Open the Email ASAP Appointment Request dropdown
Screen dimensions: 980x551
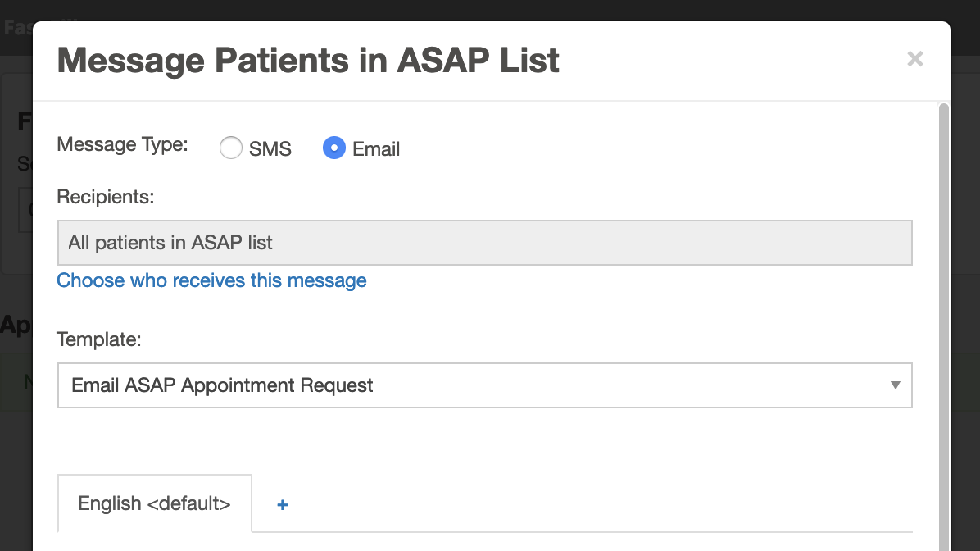tap(483, 385)
